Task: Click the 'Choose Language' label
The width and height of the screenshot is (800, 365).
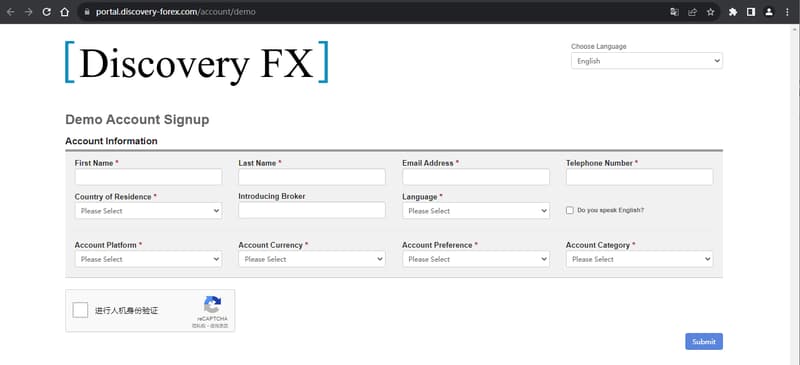Action: coord(598,46)
